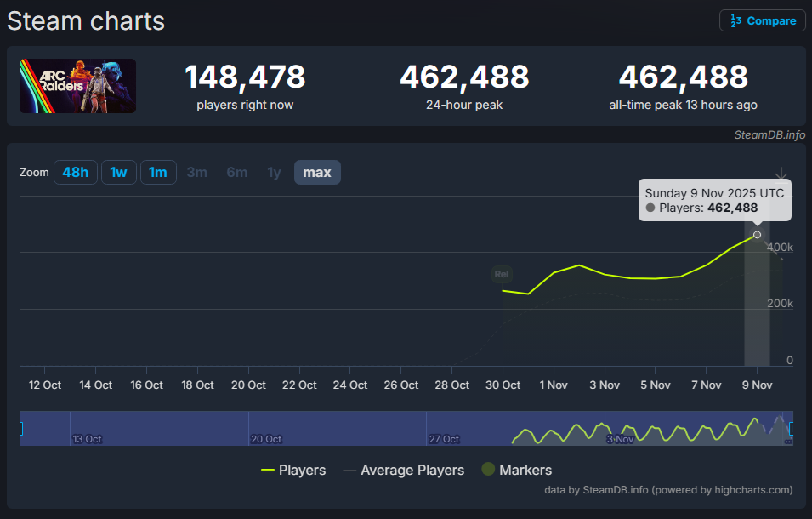Viewport: 812px width, 519px height.
Task: Click the green Markers dot in the legend
Action: 488,470
